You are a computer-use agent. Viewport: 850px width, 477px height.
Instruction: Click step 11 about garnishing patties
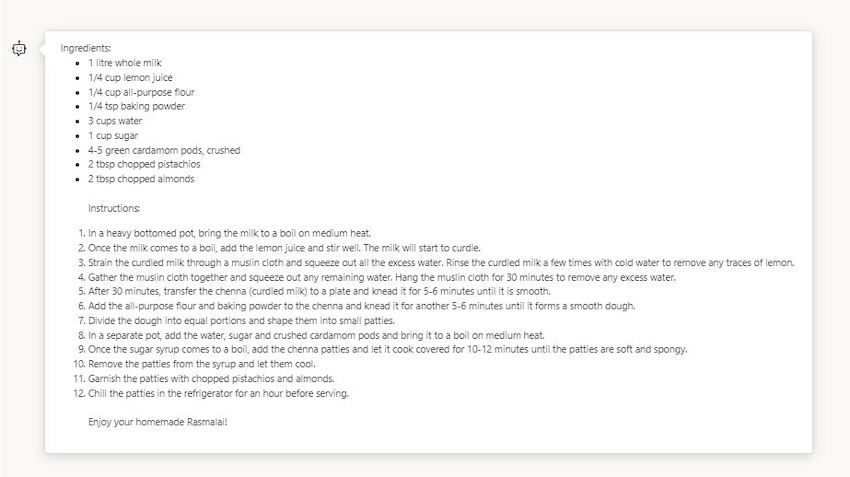(x=211, y=379)
